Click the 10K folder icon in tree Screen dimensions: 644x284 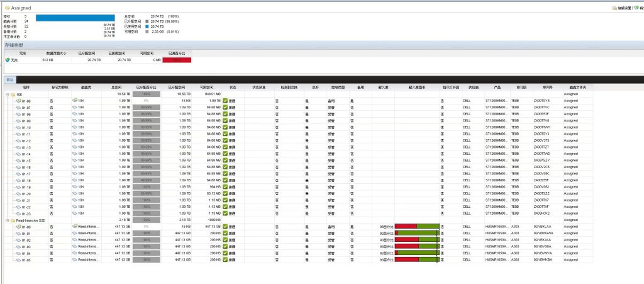pos(12,94)
